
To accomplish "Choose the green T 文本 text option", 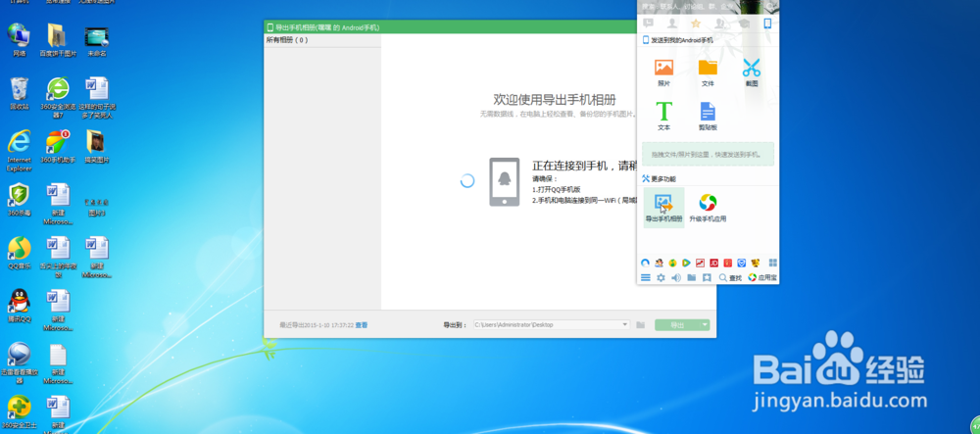I will pyautogui.click(x=663, y=117).
